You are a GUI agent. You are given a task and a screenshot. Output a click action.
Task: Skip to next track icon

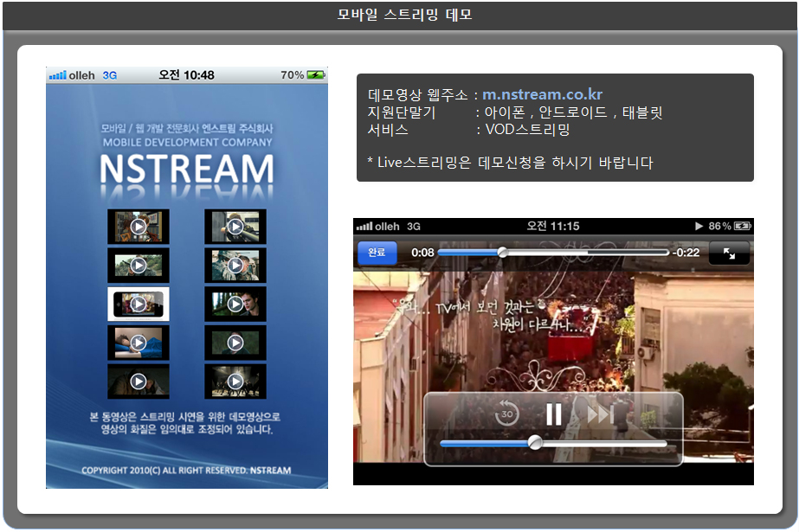[x=600, y=415]
